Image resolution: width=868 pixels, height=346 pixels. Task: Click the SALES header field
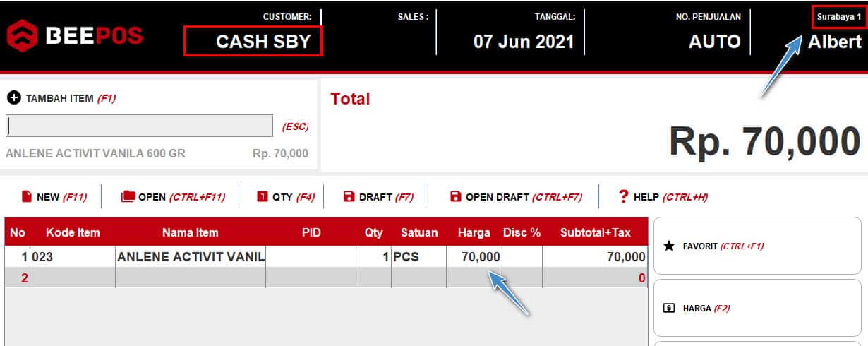(x=413, y=16)
